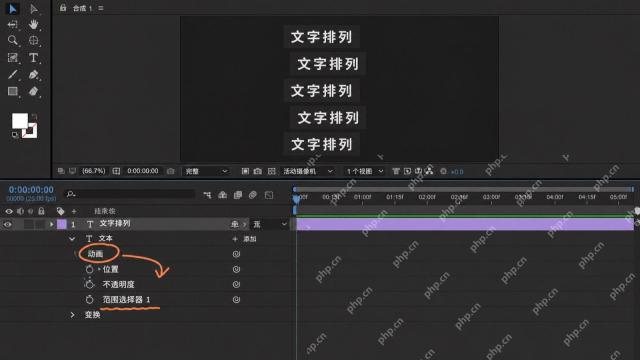The height and width of the screenshot is (360, 640).
Task: Click the composition mini-flowchart icon in timeline
Action: tap(207, 195)
